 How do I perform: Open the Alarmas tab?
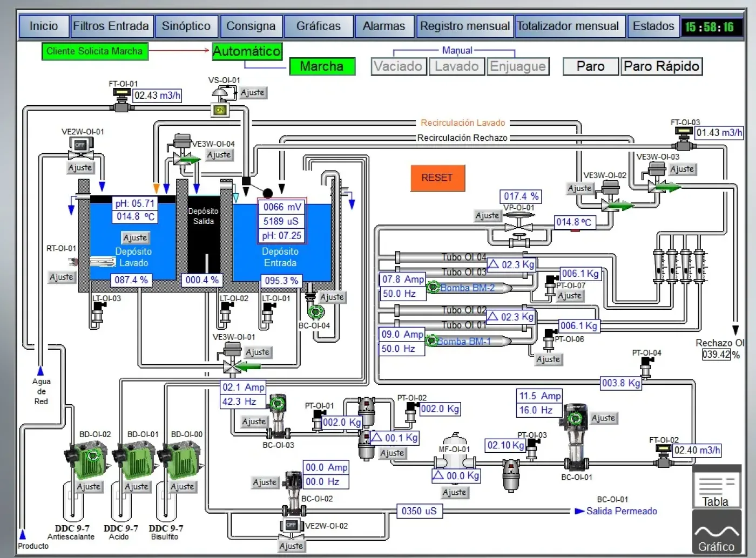point(384,26)
